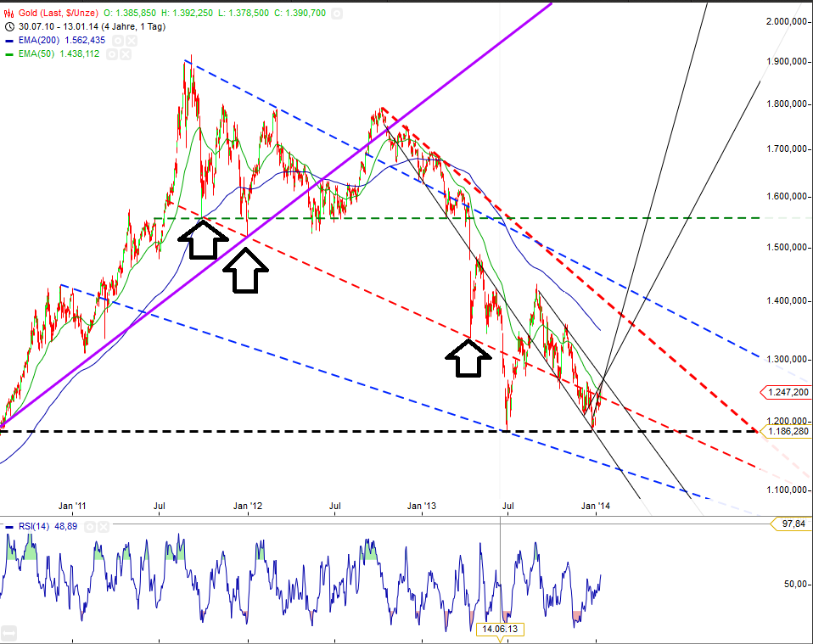
Task: Remove the EMA(50) indicator via its X icon
Action: (x=124, y=53)
